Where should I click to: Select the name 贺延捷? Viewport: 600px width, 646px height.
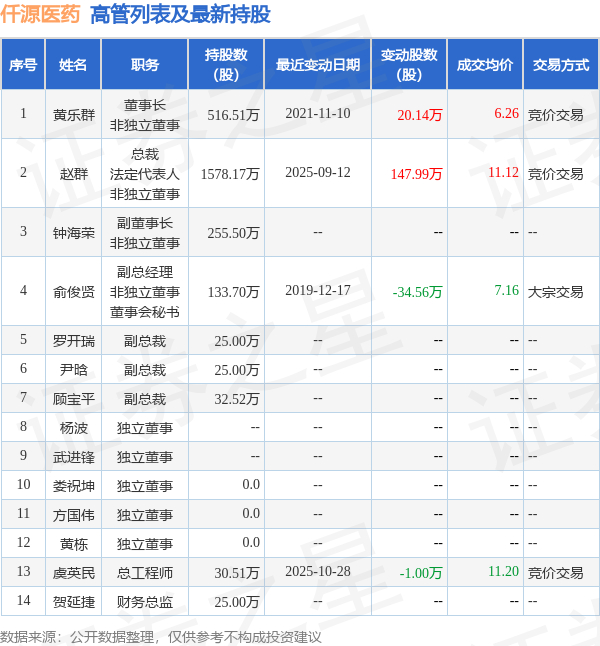point(74,602)
